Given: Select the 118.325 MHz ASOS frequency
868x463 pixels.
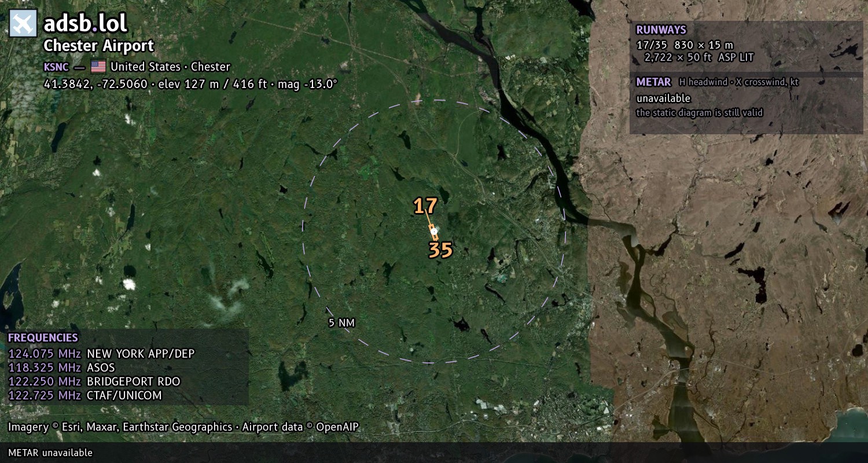Looking at the screenshot, I should pyautogui.click(x=61, y=368).
